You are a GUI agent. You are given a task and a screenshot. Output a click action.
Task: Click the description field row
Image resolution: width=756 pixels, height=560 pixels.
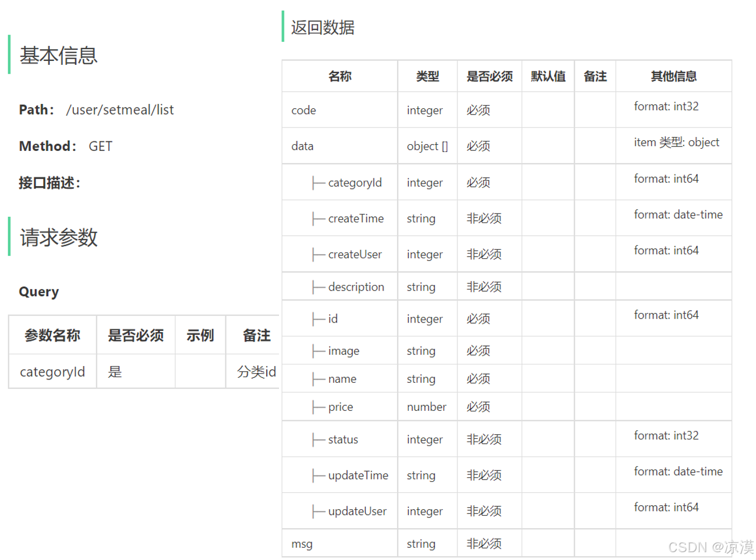507,287
